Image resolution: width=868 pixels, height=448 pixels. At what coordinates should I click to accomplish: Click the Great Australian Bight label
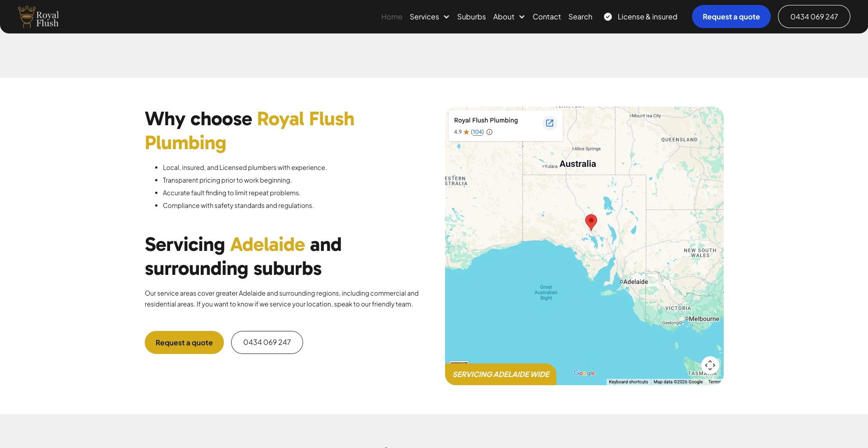[x=546, y=292]
